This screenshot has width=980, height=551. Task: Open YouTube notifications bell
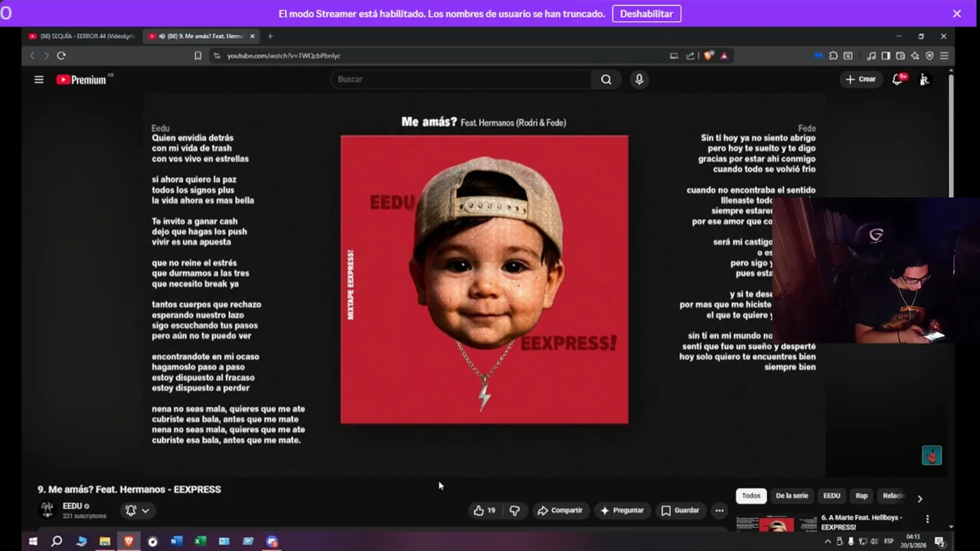(x=898, y=79)
